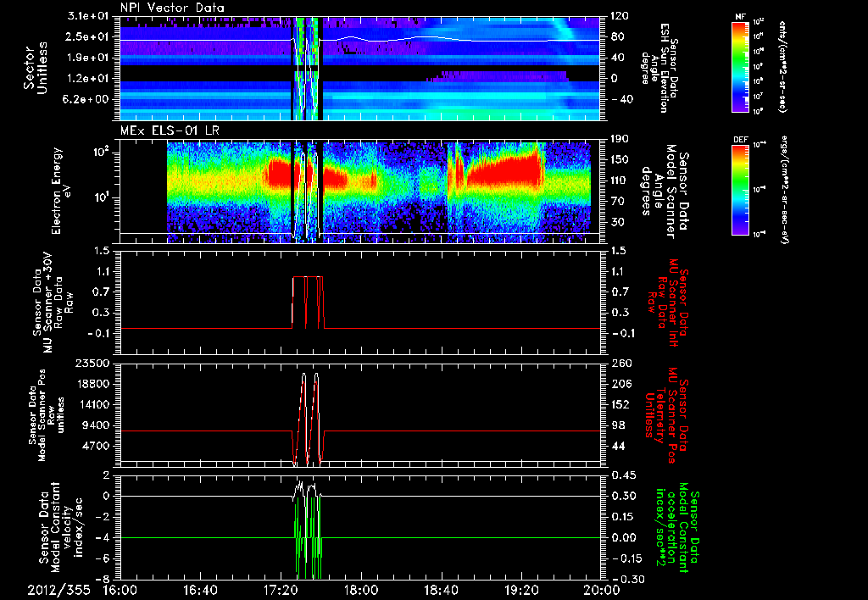Click the 3.1e+01 sector tick value
Viewport: 868px width, 600px height.
(88, 16)
